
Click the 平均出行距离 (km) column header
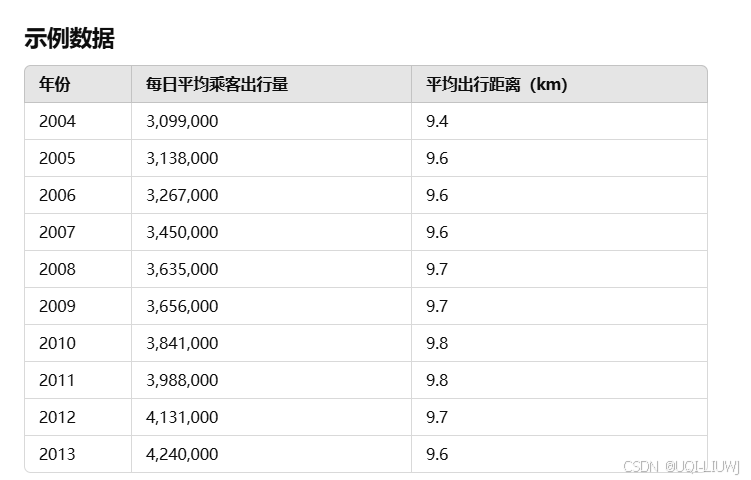pos(497,85)
